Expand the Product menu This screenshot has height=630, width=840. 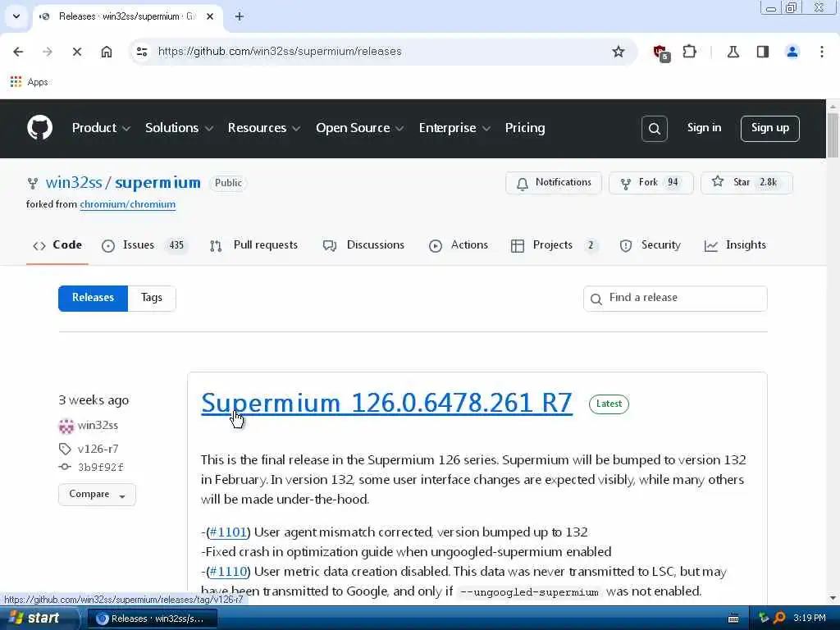[101, 128]
